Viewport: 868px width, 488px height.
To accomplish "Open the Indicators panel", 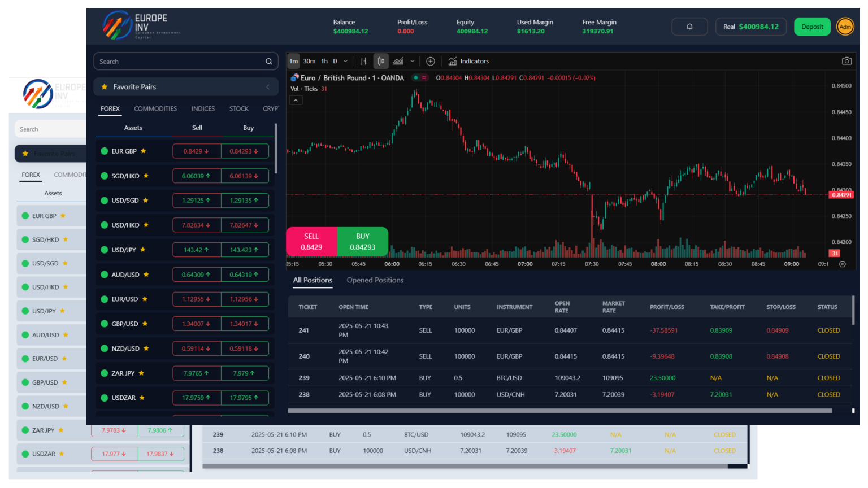I will click(x=468, y=61).
